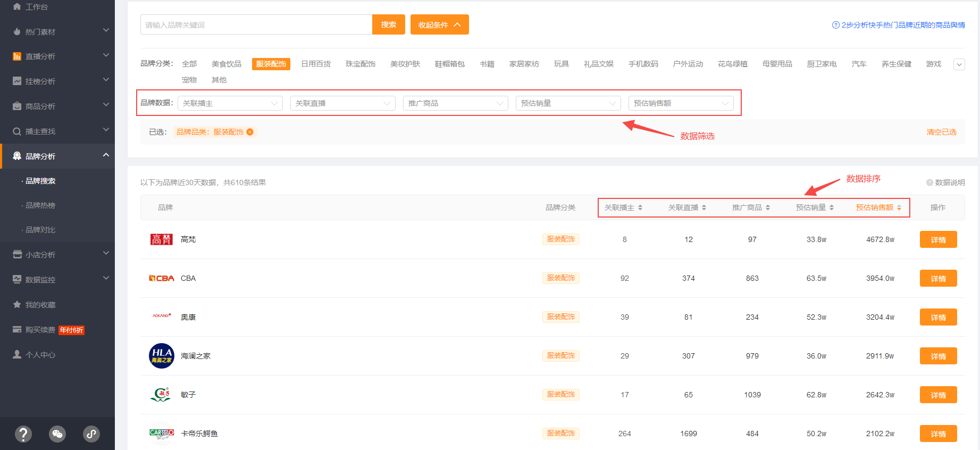Open the WeChat icon in sidebar footer
Viewport: 980px width, 450px height.
click(57, 434)
